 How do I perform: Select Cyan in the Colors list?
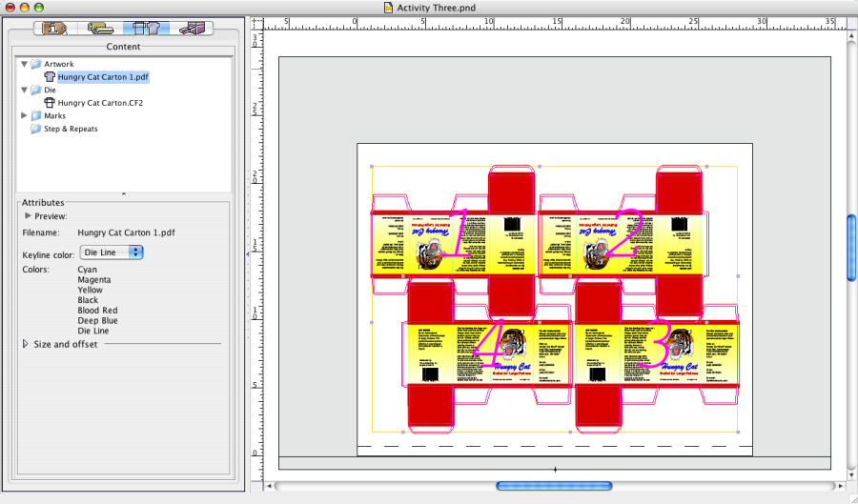tap(87, 270)
